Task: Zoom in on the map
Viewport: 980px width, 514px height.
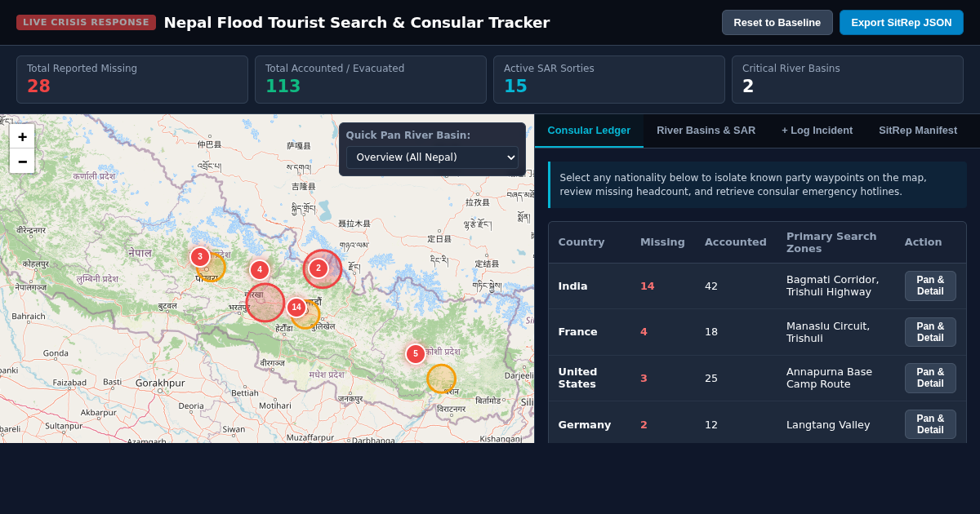Action: click(22, 136)
